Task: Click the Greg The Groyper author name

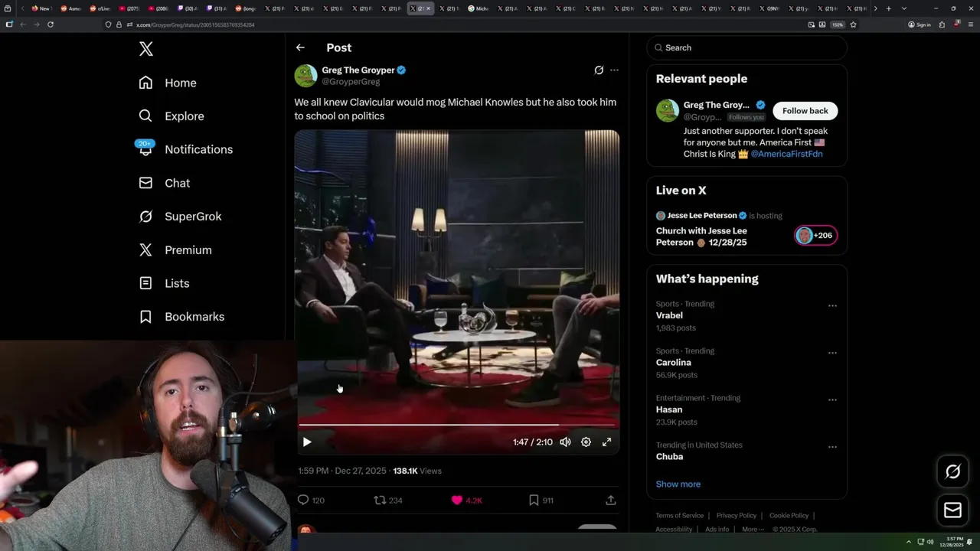Action: (358, 70)
